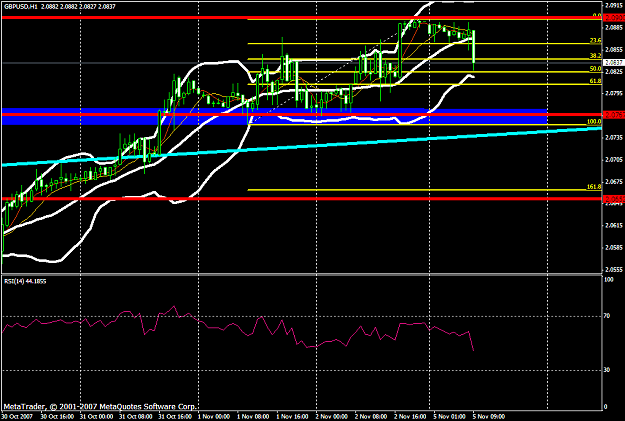Click the 2.0825 price axis label
Screen dimensions: 625x421
(614, 71)
